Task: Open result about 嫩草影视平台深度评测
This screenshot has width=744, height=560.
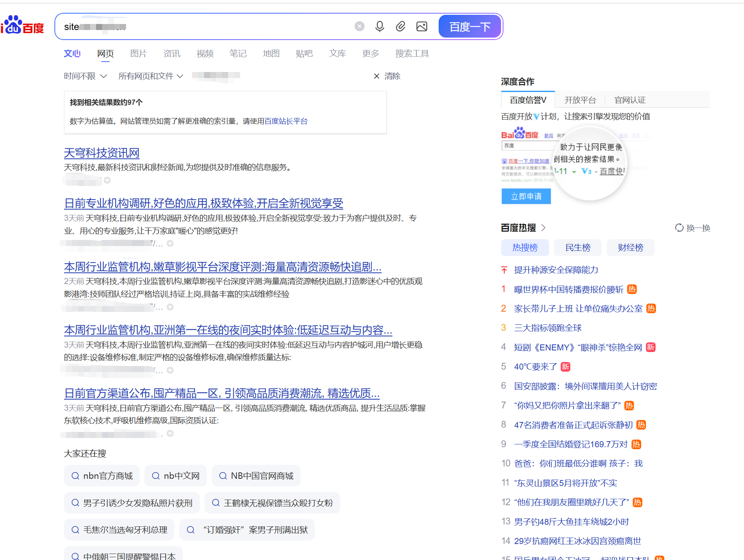Action: (x=223, y=267)
